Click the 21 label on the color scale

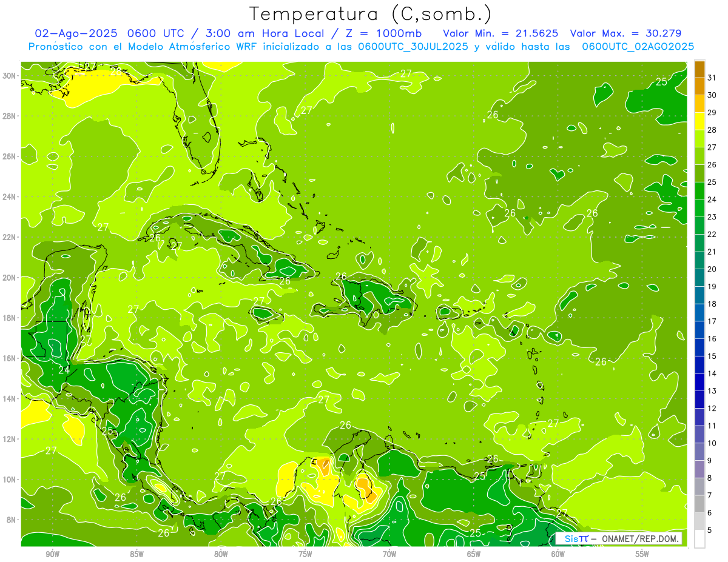pyautogui.click(x=712, y=252)
